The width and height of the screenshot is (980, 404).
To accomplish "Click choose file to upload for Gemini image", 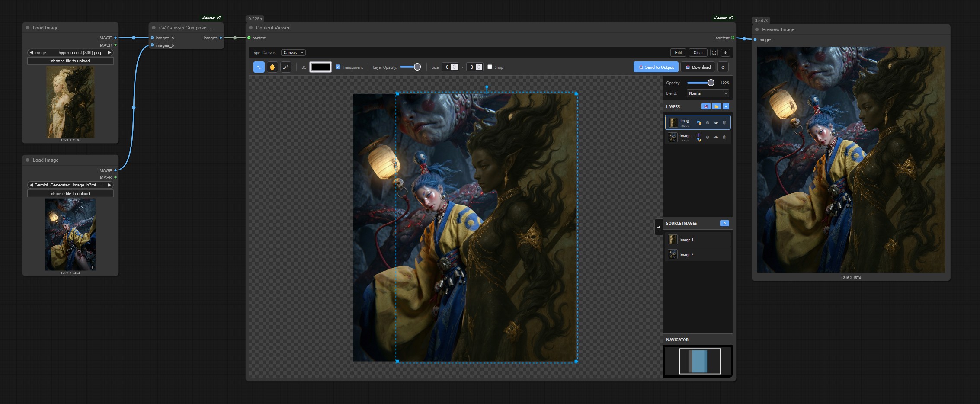I will [x=70, y=194].
